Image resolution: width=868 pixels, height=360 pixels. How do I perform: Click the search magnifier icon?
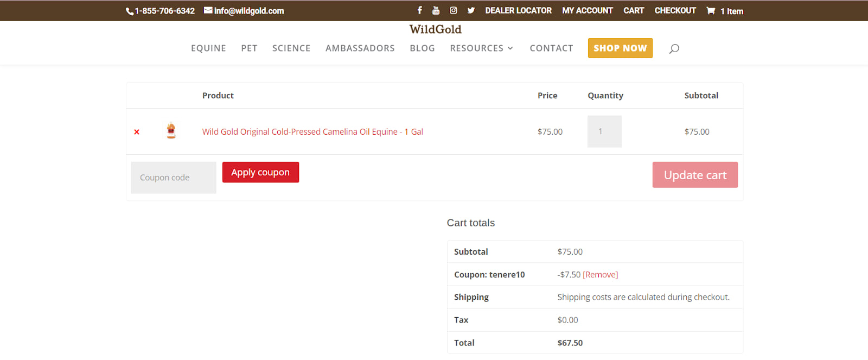tap(674, 48)
